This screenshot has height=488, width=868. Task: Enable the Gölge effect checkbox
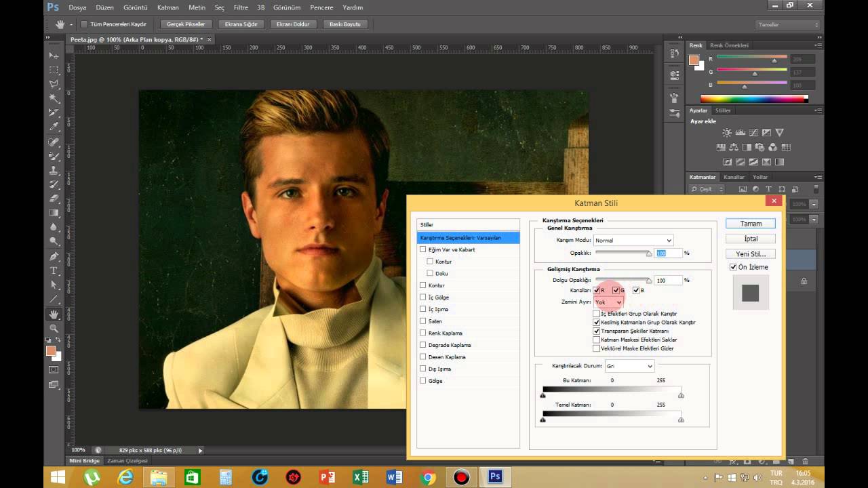(423, 381)
